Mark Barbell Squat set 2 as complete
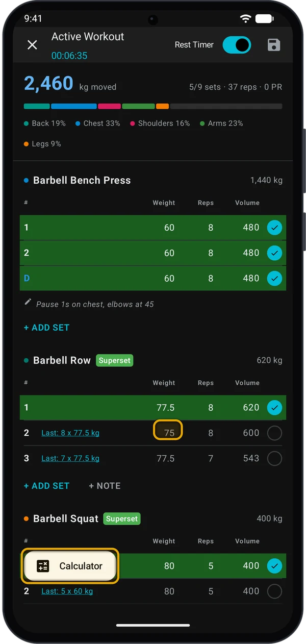 (x=274, y=591)
